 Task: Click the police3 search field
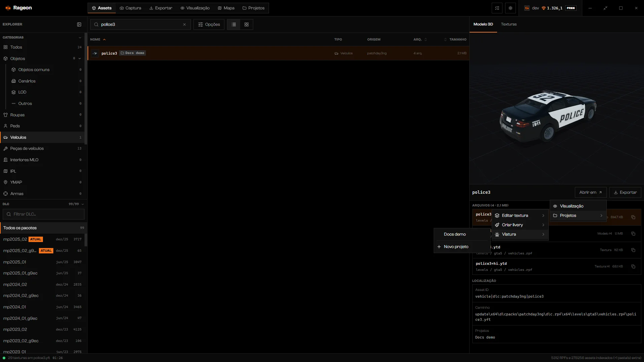click(141, 24)
